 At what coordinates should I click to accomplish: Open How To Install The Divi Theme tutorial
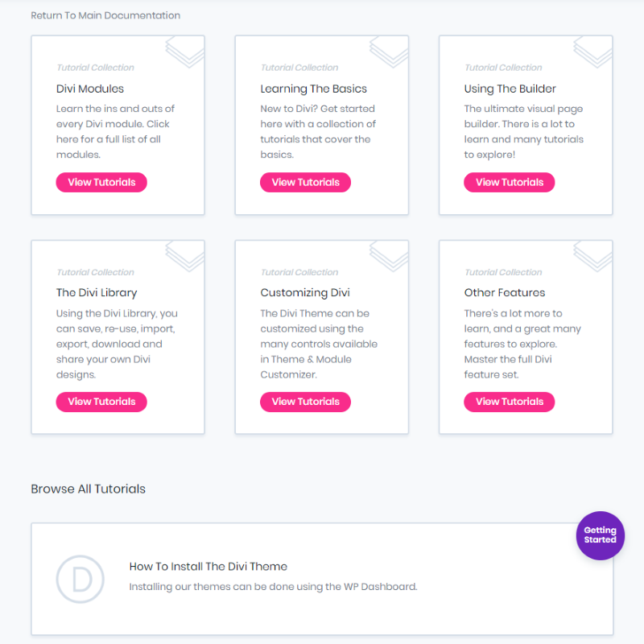pos(208,567)
